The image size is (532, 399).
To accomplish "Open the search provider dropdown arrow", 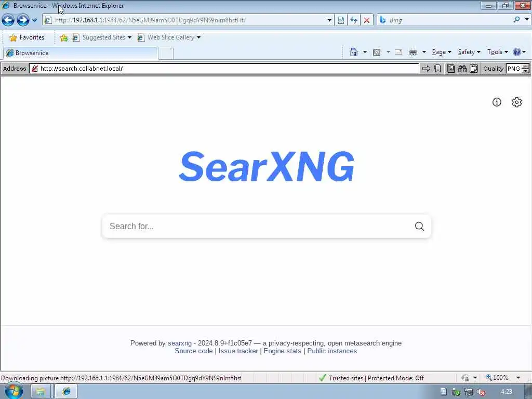I will pyautogui.click(x=527, y=20).
